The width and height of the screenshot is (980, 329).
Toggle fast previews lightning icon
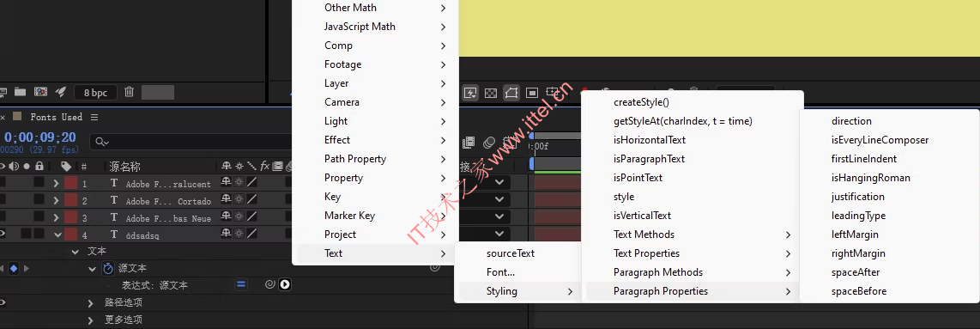point(470,93)
